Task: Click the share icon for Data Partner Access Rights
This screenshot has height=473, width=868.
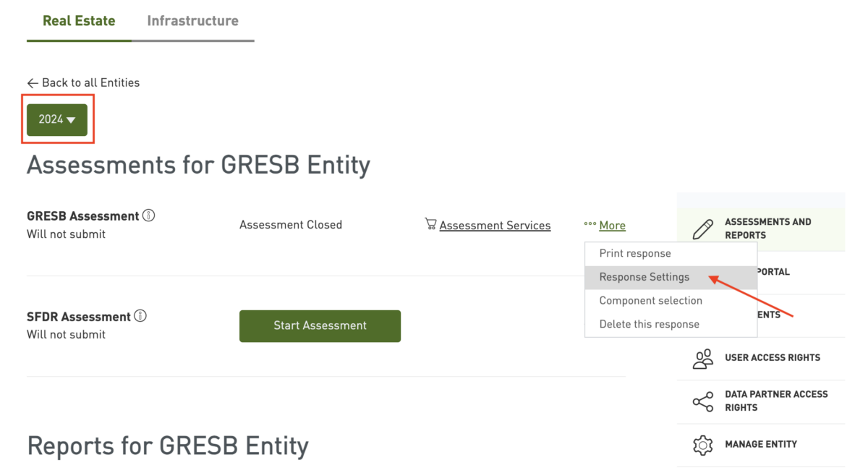Action: click(x=703, y=401)
